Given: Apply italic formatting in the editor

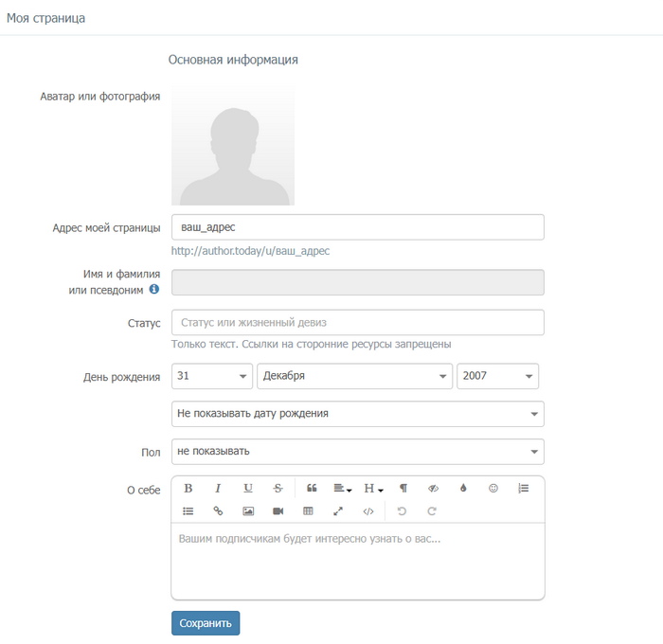Looking at the screenshot, I should 218,489.
